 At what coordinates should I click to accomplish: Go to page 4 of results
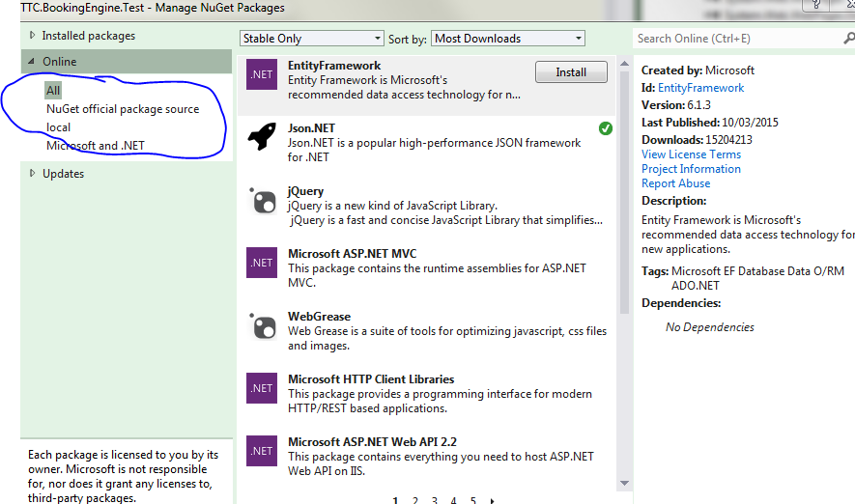(454, 499)
